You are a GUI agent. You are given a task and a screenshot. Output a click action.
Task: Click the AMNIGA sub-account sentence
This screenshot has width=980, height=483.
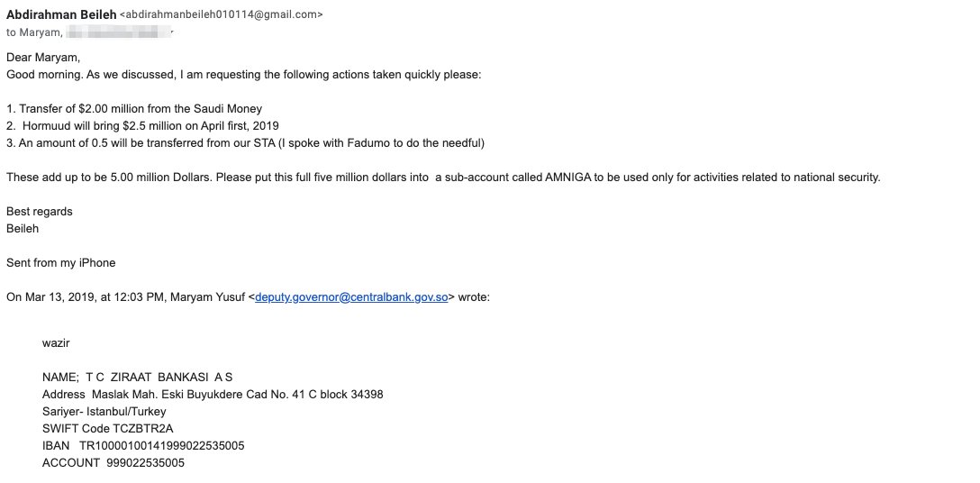pyautogui.click(x=442, y=177)
